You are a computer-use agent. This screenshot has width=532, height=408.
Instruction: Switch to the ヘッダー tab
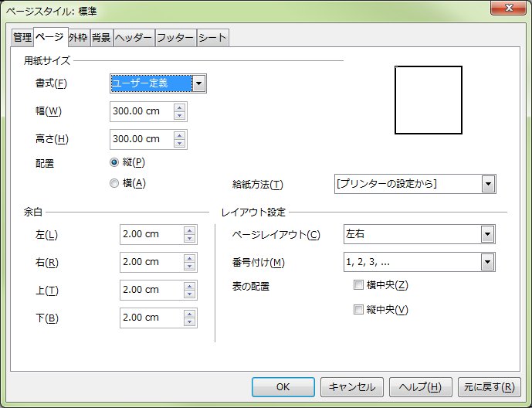coord(134,37)
